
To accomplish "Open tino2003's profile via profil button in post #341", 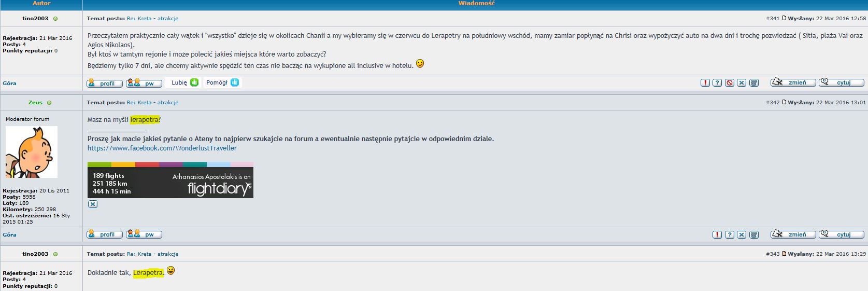I will [x=105, y=83].
